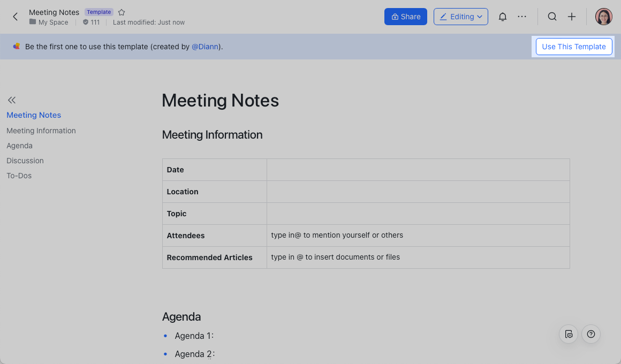Viewport: 621px width, 364px height.
Task: Click the search magnifier icon
Action: (x=552, y=17)
